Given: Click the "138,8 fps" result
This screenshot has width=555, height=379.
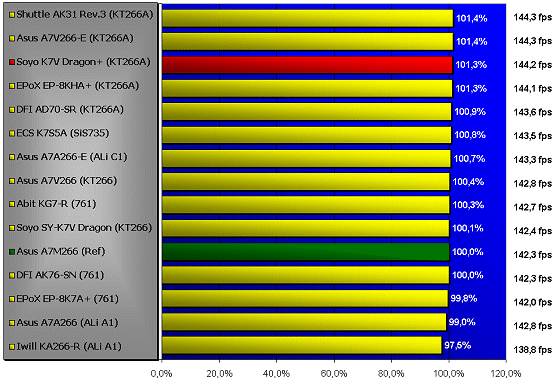Looking at the screenshot, I should coord(533,350).
